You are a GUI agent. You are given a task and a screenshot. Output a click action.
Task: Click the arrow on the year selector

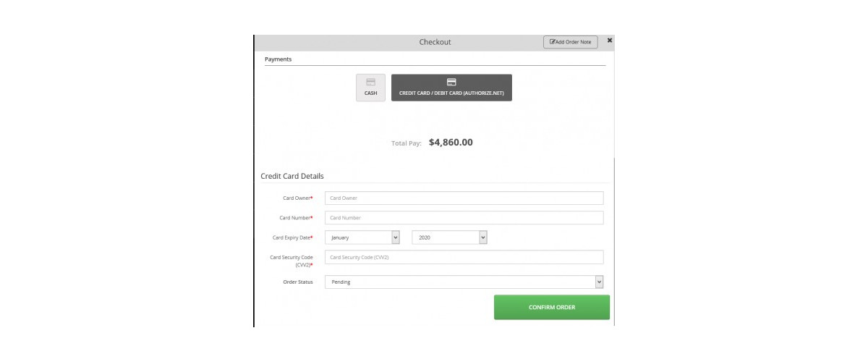483,237
